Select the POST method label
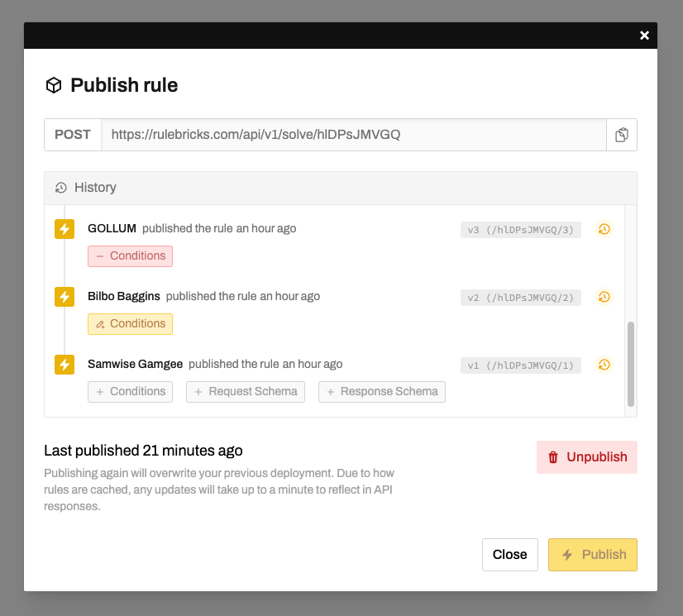 pos(72,134)
